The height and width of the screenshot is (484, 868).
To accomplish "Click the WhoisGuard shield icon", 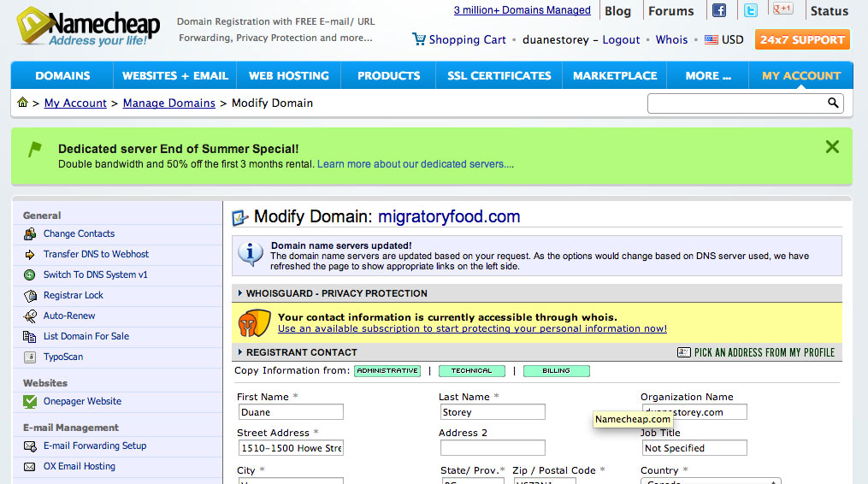I will [254, 323].
